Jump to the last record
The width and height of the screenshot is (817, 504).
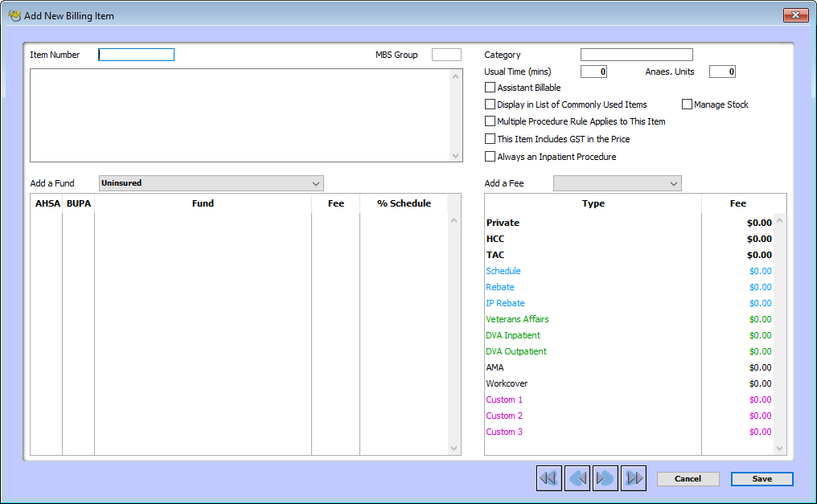click(633, 478)
